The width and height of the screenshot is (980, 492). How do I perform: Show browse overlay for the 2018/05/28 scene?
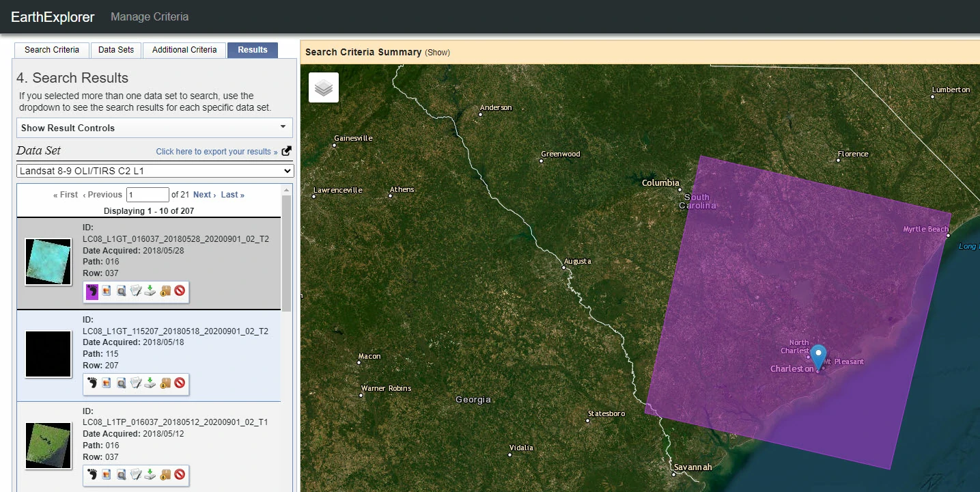(x=107, y=292)
